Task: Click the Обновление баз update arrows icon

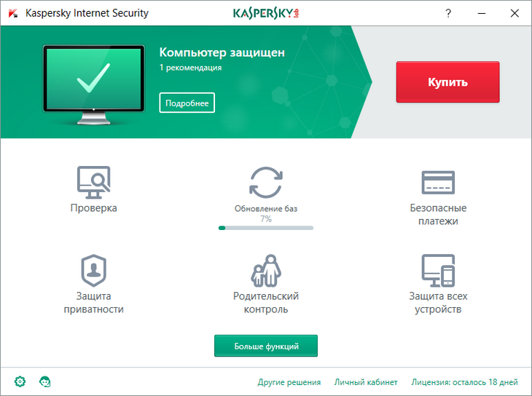Action: 266,182
